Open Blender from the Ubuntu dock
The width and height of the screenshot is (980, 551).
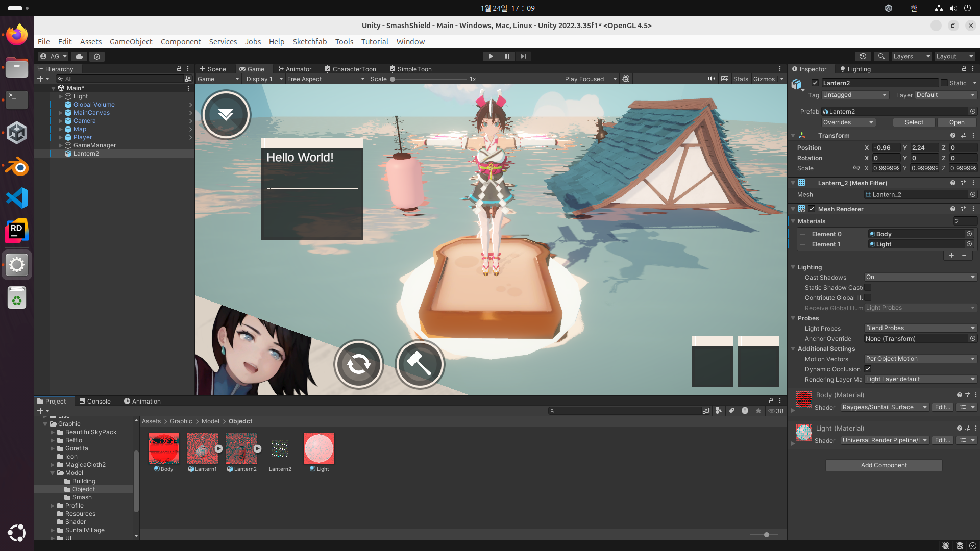point(17,166)
